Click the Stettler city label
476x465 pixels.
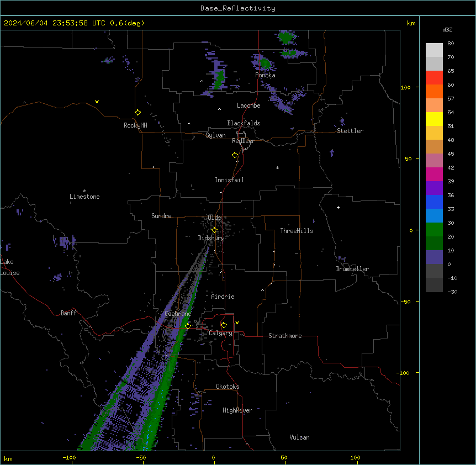(x=350, y=131)
